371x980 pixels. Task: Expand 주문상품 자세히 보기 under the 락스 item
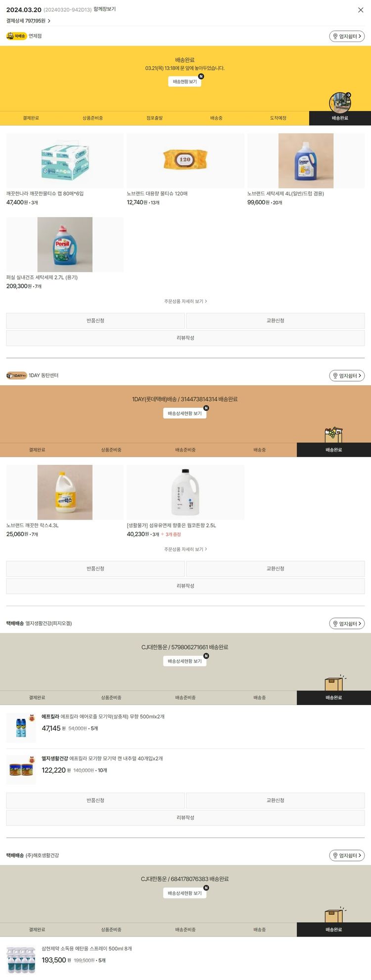(185, 549)
